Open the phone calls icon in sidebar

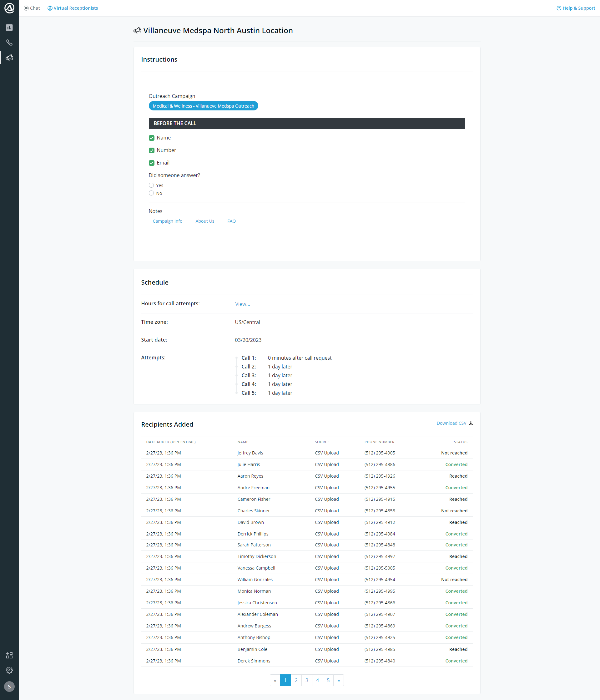pyautogui.click(x=9, y=43)
